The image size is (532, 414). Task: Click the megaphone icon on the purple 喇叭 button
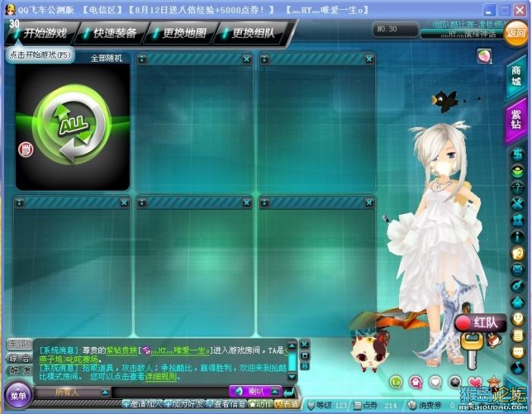pos(239,391)
